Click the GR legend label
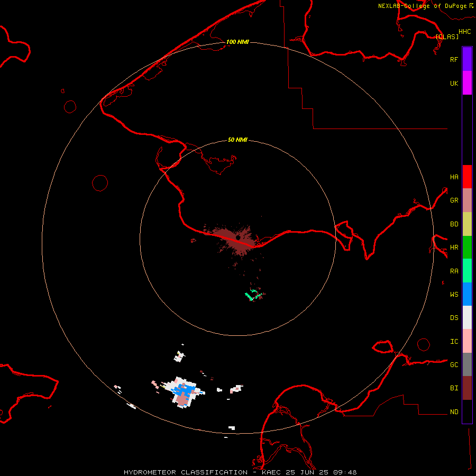Image resolution: width=476 pixels, height=476 pixels. pos(454,200)
